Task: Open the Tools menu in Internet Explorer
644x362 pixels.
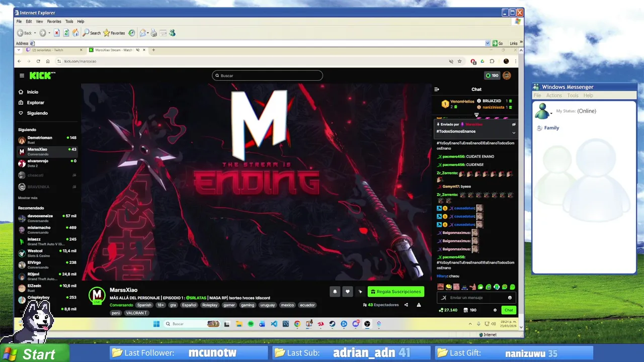Action: pos(69,22)
